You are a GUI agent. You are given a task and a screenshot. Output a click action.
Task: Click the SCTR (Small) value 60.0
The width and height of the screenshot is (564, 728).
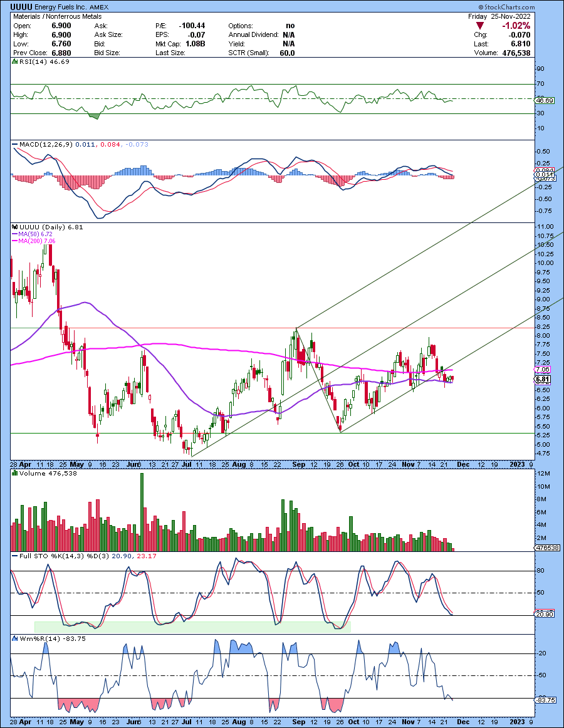click(287, 53)
